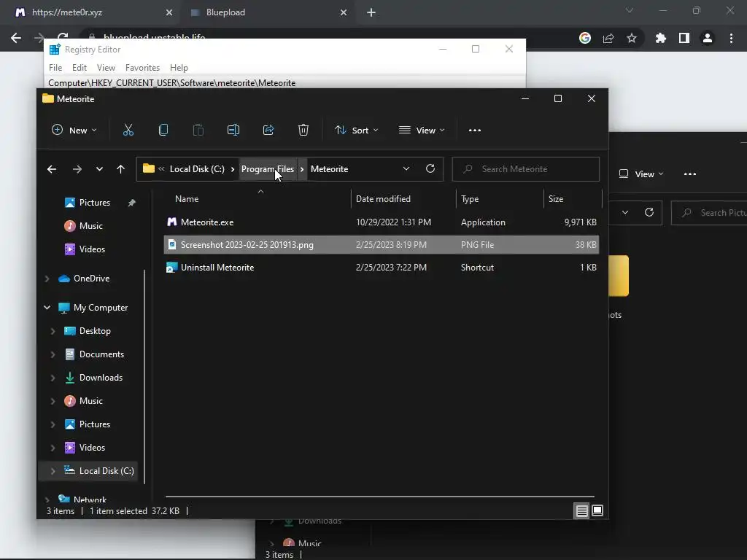Select Screenshot 2023-02-25 201913.png file
747x560 pixels.
381,245
